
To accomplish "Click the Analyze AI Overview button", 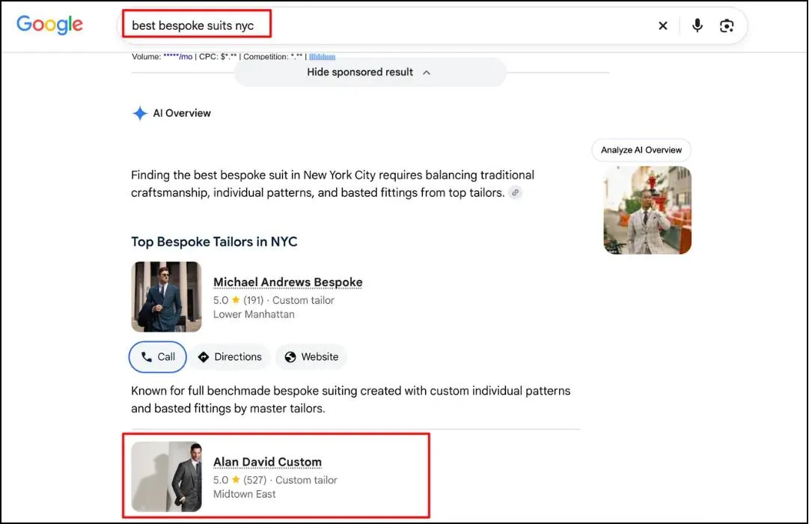I will coord(641,150).
